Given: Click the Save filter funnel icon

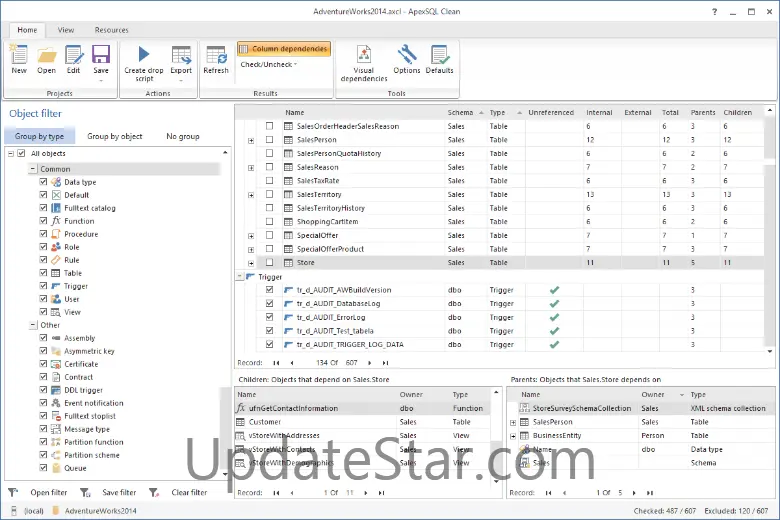Looking at the screenshot, I should [85, 493].
